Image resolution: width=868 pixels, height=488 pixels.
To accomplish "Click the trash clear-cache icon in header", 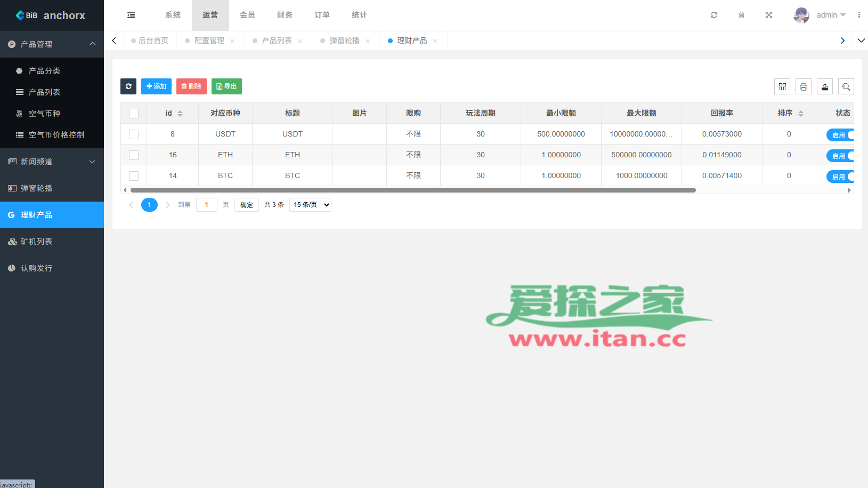I will pos(741,15).
